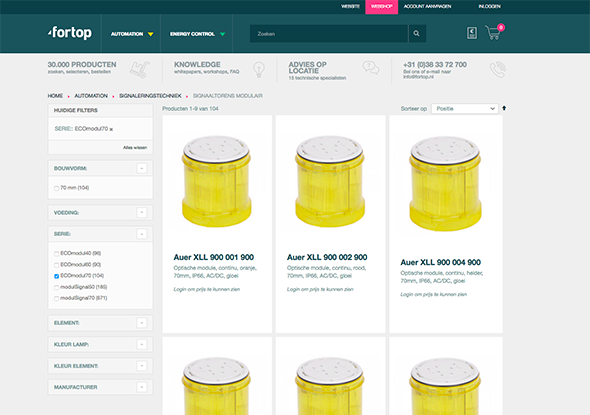Switch to the Website tab
Image resolution: width=590 pixels, height=415 pixels.
pyautogui.click(x=350, y=6)
